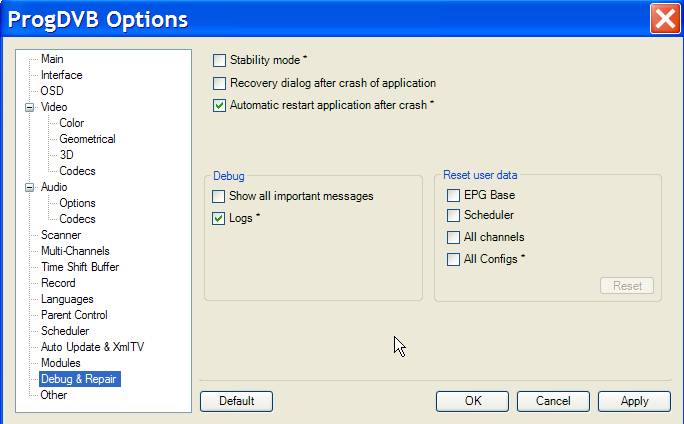The height and width of the screenshot is (424, 684).
Task: Open the Other settings page
Action: pos(54,395)
